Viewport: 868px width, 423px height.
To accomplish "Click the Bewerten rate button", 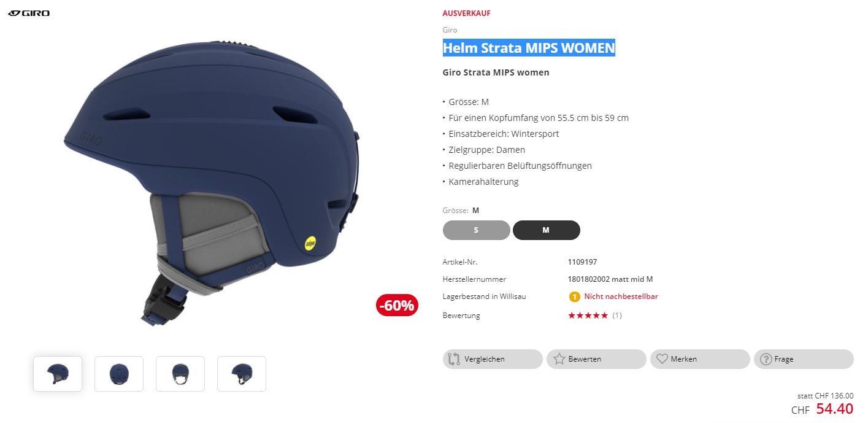I will point(596,359).
